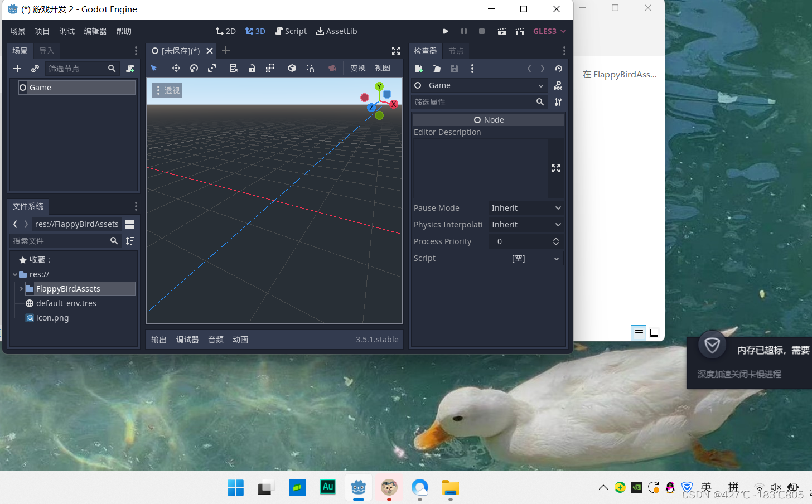812x504 pixels.
Task: Go to previous object in Inspector history
Action: click(x=529, y=69)
